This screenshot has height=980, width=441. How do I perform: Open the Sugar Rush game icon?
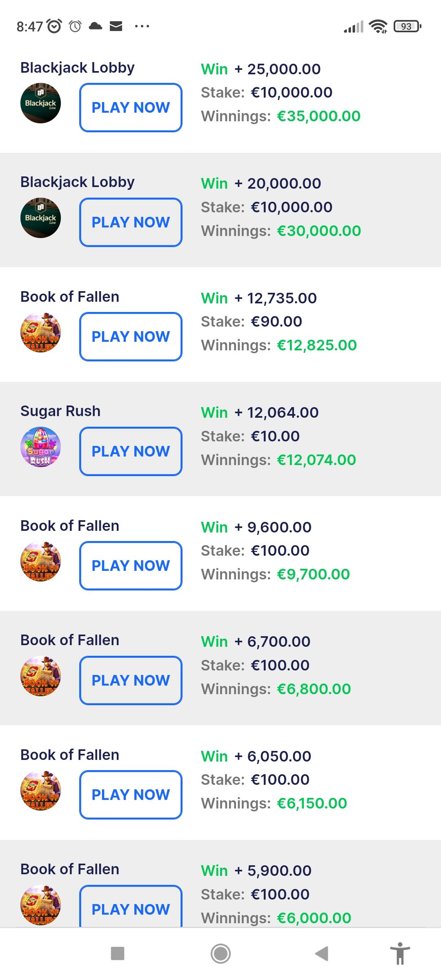(x=40, y=447)
